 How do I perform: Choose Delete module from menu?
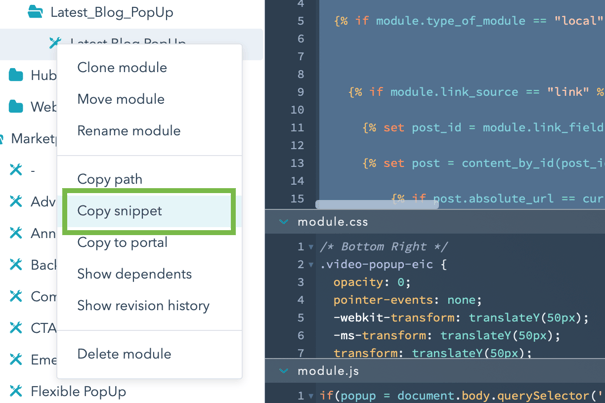coord(124,354)
